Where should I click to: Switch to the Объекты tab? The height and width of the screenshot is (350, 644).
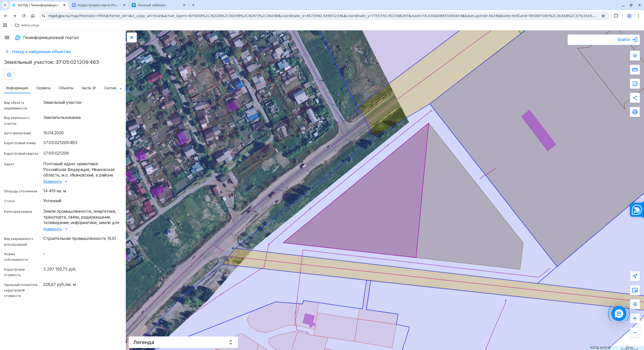click(x=66, y=88)
